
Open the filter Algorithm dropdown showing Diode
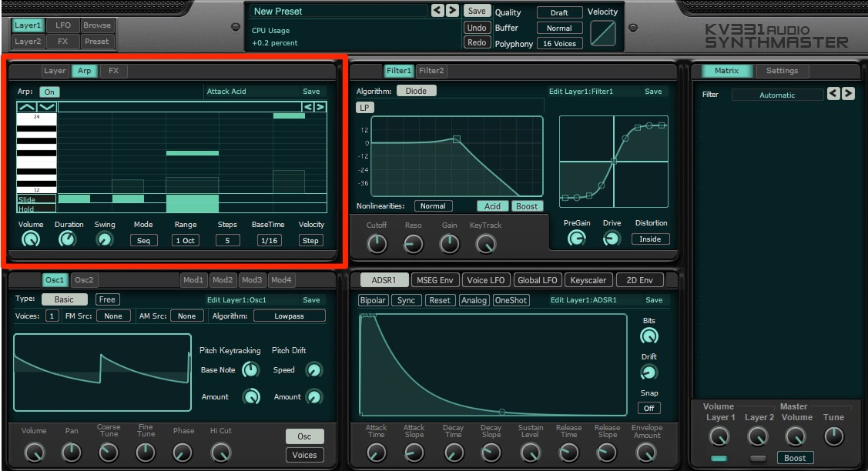point(416,91)
